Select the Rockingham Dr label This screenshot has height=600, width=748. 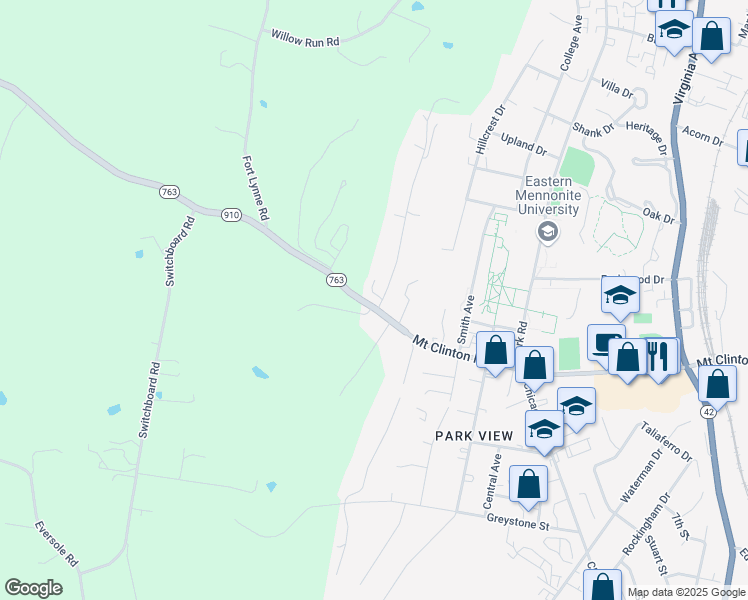coord(647,524)
